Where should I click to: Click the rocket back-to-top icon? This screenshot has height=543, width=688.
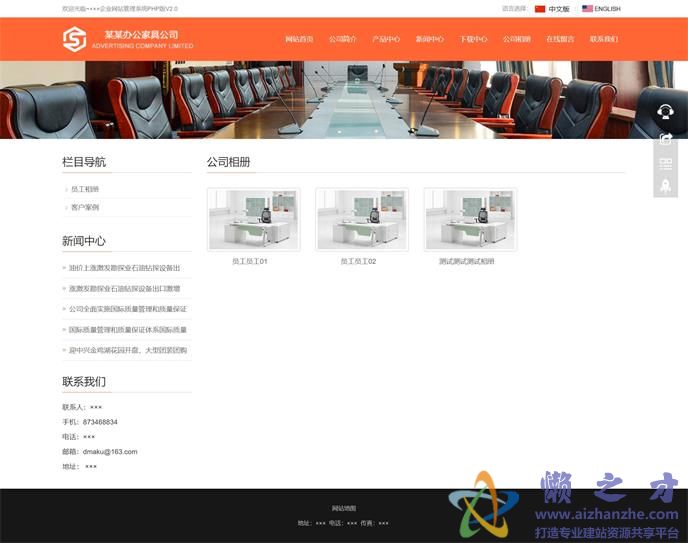(x=665, y=186)
